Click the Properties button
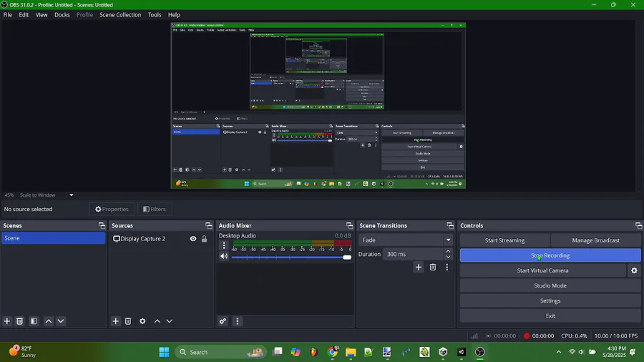The height and width of the screenshot is (362, 644). (112, 210)
